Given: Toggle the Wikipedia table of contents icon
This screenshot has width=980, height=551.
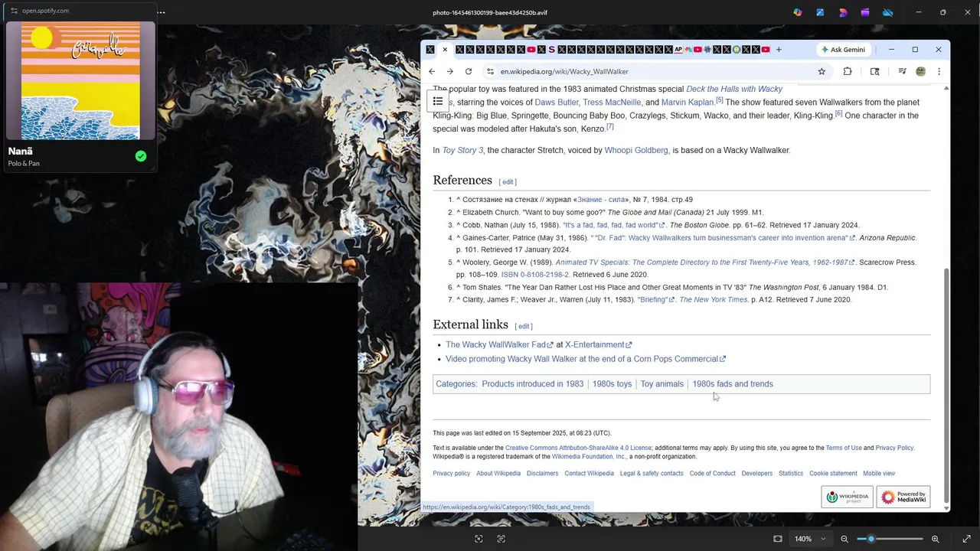Looking at the screenshot, I should click(x=438, y=101).
